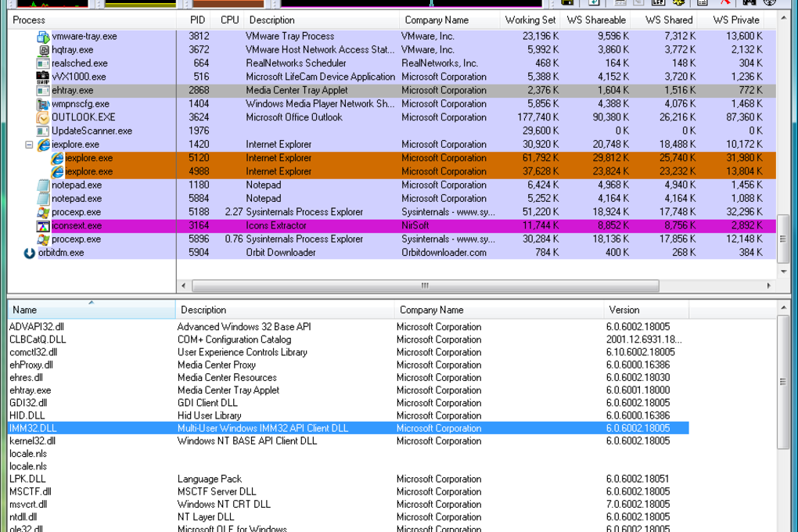
Task: Click the Internet Explorer icon for PID 5120
Action: pyautogui.click(x=57, y=158)
